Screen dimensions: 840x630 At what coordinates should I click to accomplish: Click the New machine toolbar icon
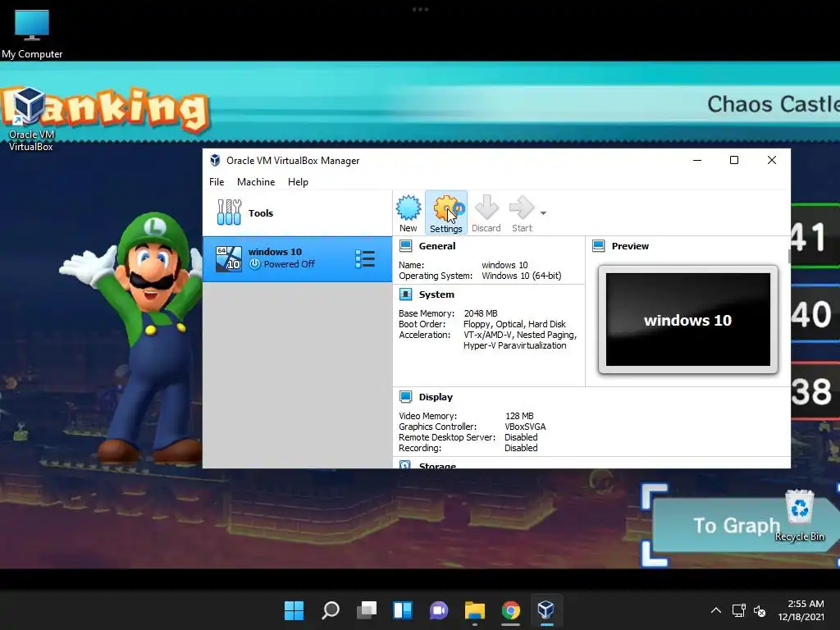tap(409, 212)
